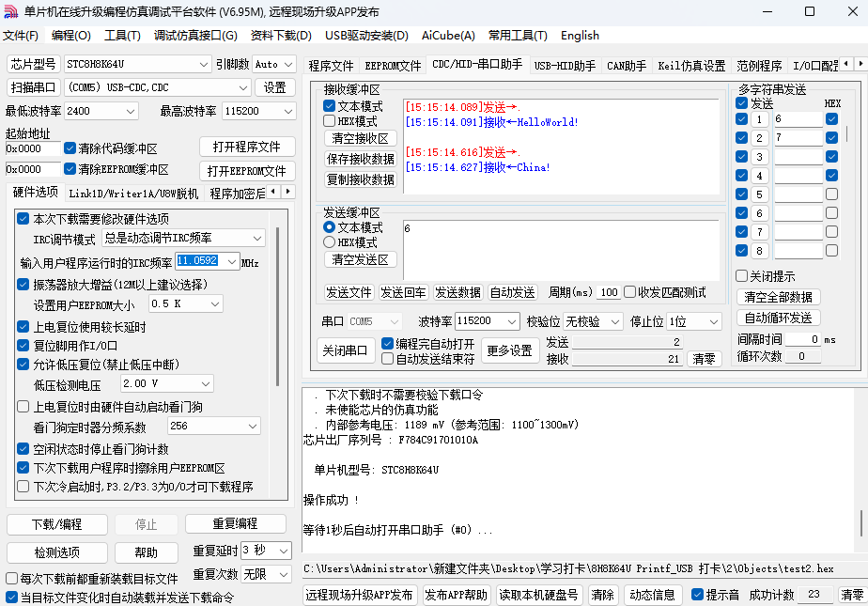
Task: Enable 关闭提示 checkbox
Action: [742, 275]
